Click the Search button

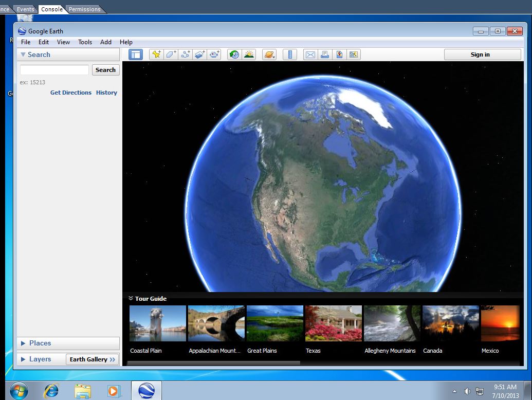(x=105, y=70)
